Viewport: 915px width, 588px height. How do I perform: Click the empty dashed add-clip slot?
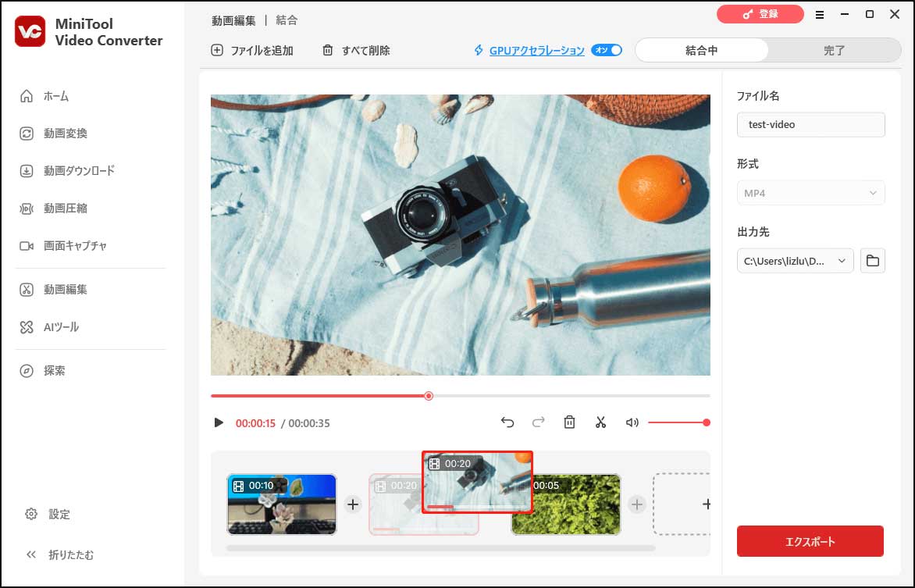[682, 504]
